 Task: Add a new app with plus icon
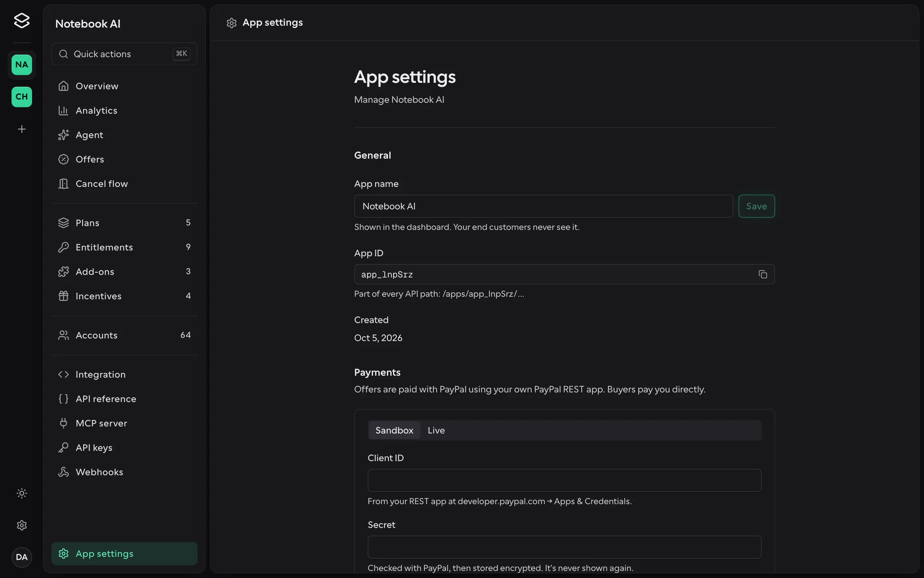(x=22, y=129)
